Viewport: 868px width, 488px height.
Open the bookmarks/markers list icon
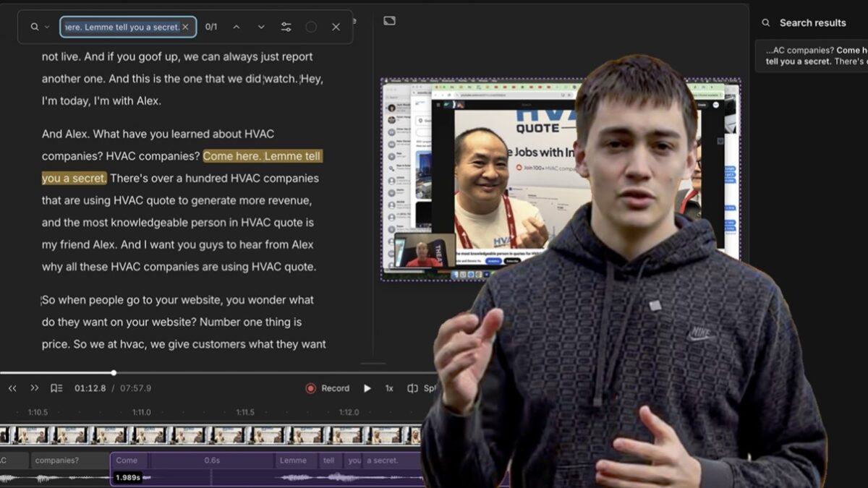56,388
